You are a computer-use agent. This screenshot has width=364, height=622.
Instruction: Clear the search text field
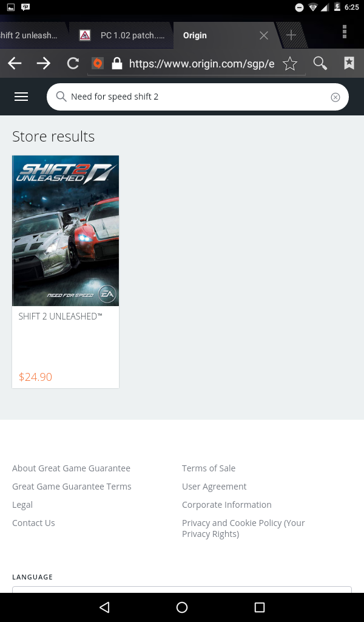click(335, 97)
